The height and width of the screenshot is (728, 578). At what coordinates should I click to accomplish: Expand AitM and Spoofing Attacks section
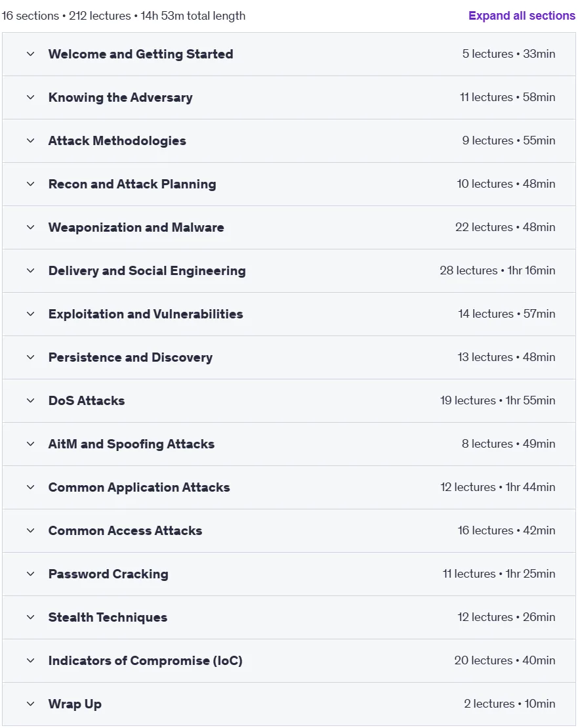click(x=289, y=444)
